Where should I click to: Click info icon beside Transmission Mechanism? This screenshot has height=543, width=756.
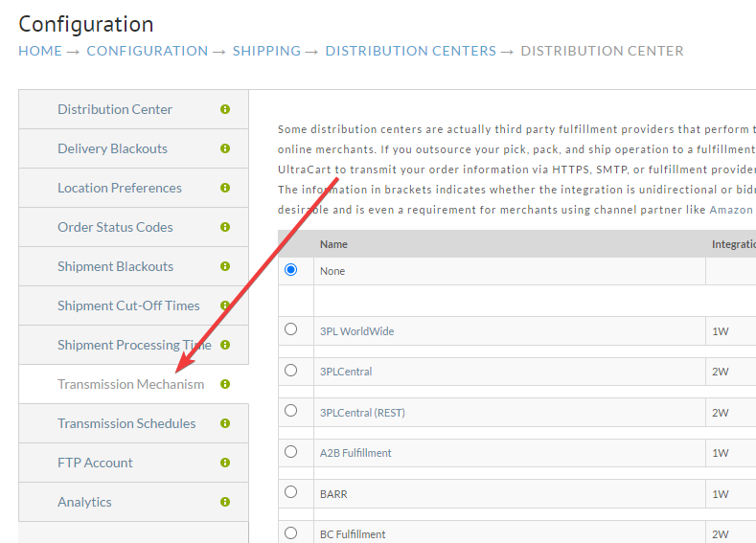(x=225, y=384)
